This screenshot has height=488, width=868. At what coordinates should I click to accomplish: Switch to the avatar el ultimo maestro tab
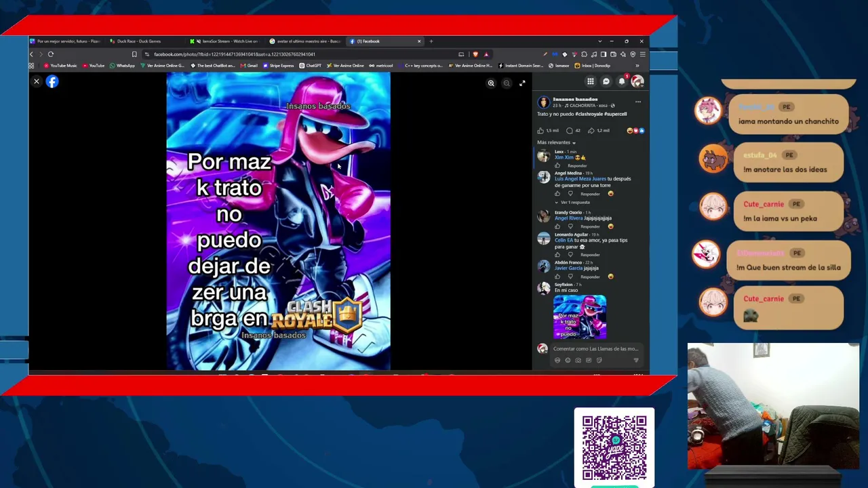(x=305, y=41)
